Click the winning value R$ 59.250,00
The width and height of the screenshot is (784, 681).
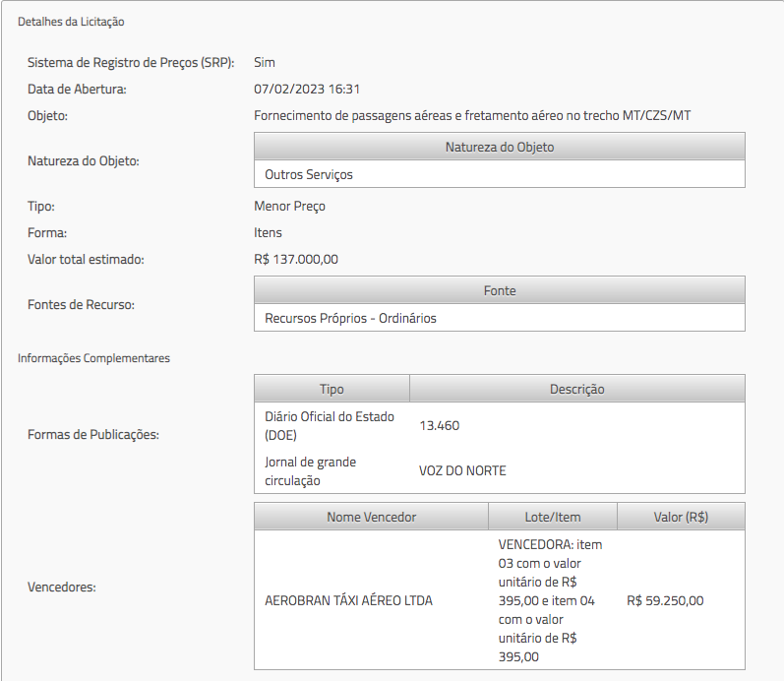click(x=665, y=600)
